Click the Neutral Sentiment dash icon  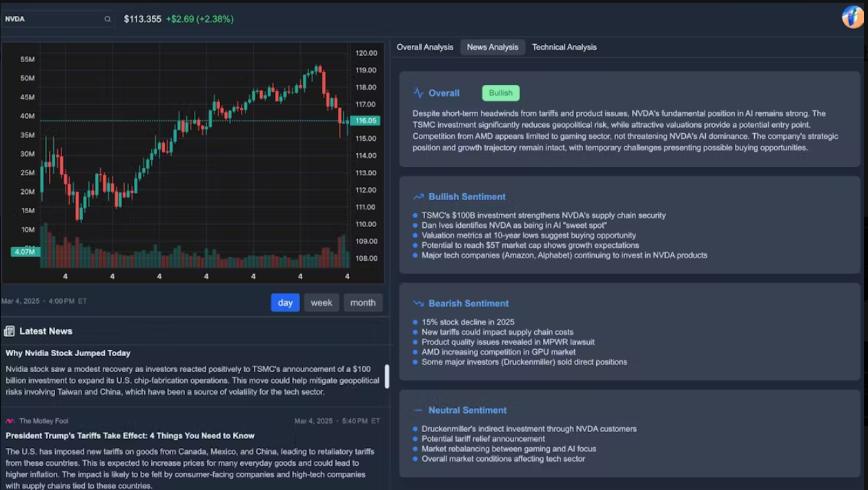(418, 410)
